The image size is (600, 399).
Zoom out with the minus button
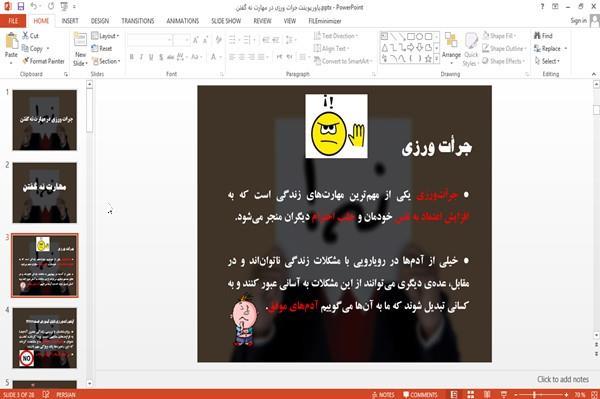(516, 395)
